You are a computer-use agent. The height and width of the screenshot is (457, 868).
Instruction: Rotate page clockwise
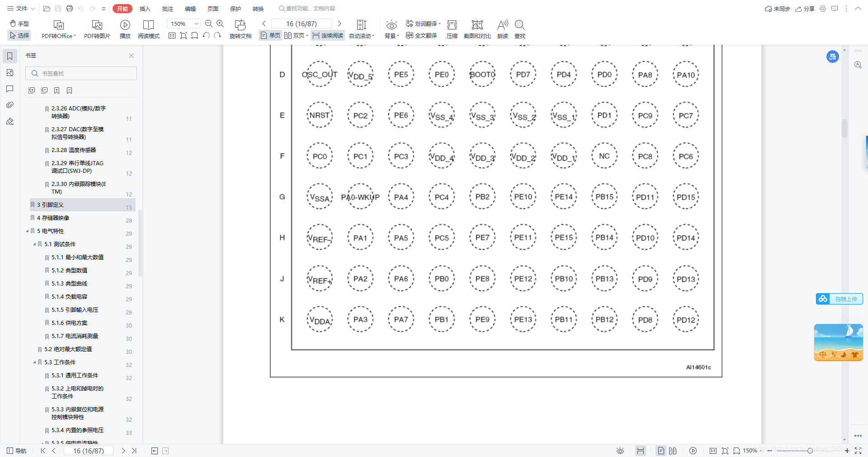point(217,35)
